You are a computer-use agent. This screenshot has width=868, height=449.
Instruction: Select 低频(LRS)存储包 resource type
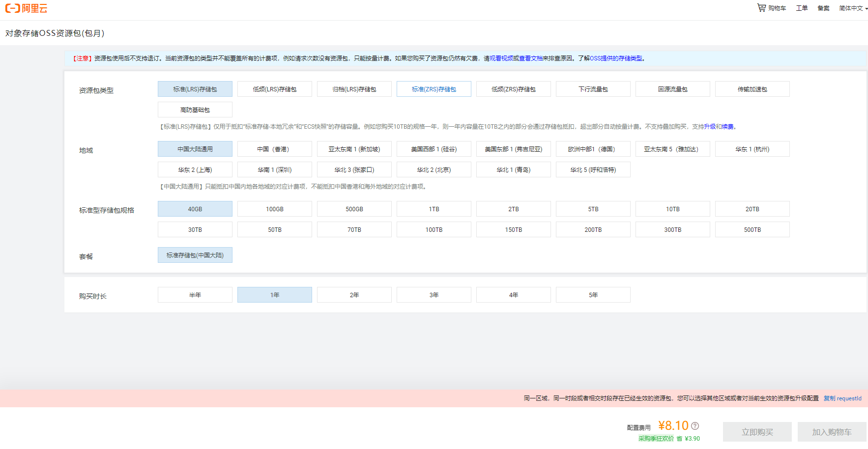(275, 89)
